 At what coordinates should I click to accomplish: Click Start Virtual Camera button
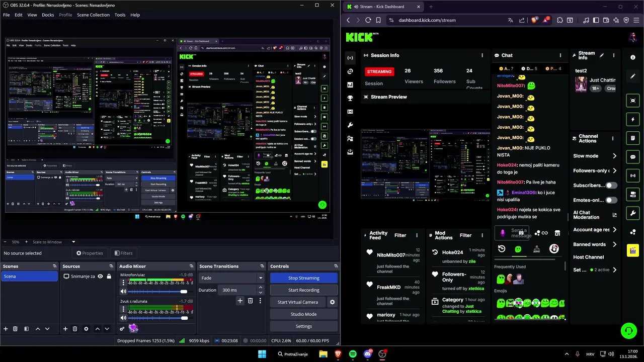[298, 302]
